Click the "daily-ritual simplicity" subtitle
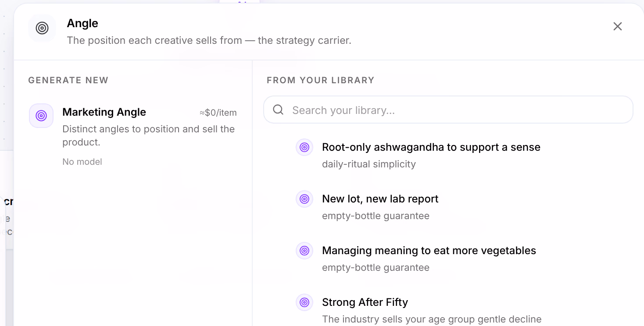Viewport: 644px width, 326px height. click(x=369, y=164)
